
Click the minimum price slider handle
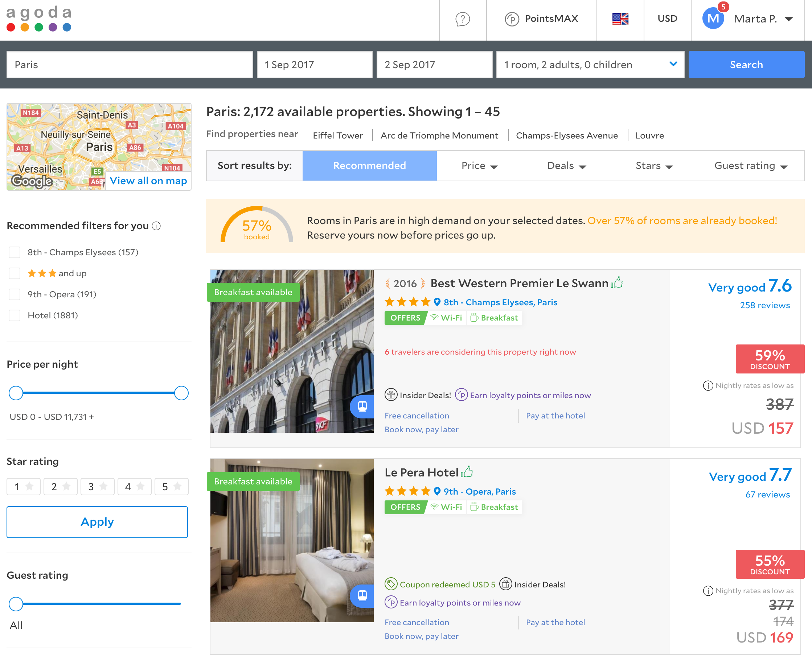pyautogui.click(x=16, y=393)
